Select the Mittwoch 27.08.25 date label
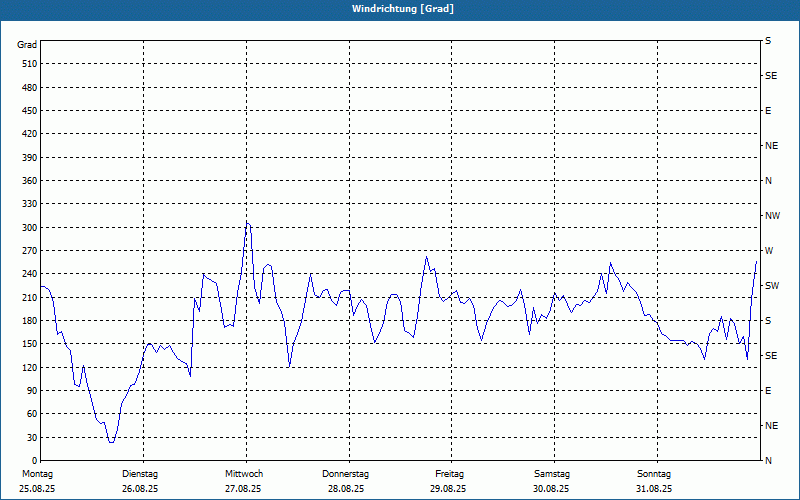800x500 pixels. point(243,481)
